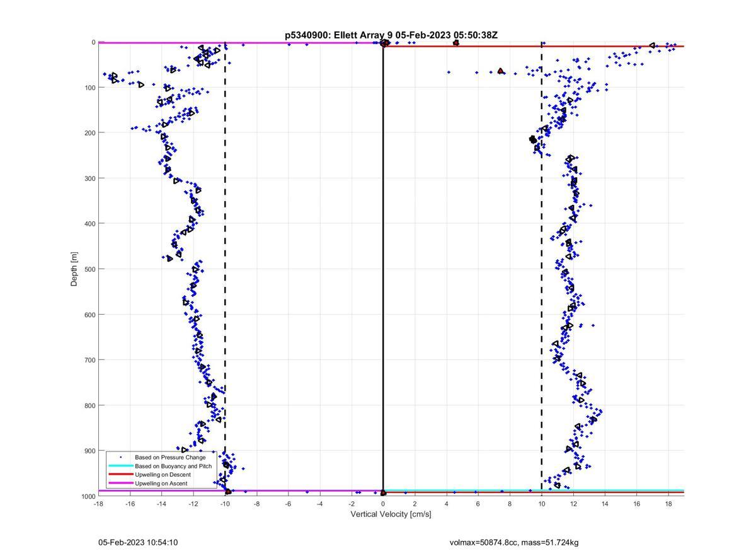
Task: Select the 'Depth [m]' y-axis label
Action: tap(74, 269)
